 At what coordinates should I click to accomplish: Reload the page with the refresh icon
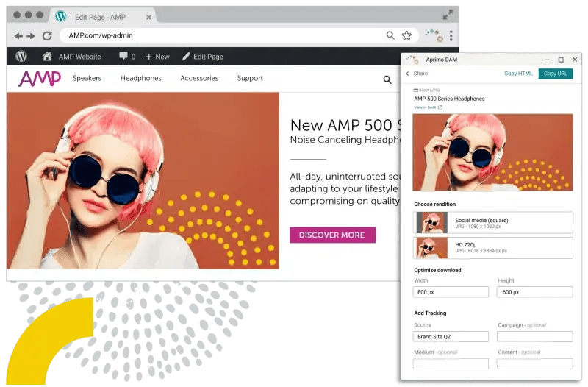(47, 35)
